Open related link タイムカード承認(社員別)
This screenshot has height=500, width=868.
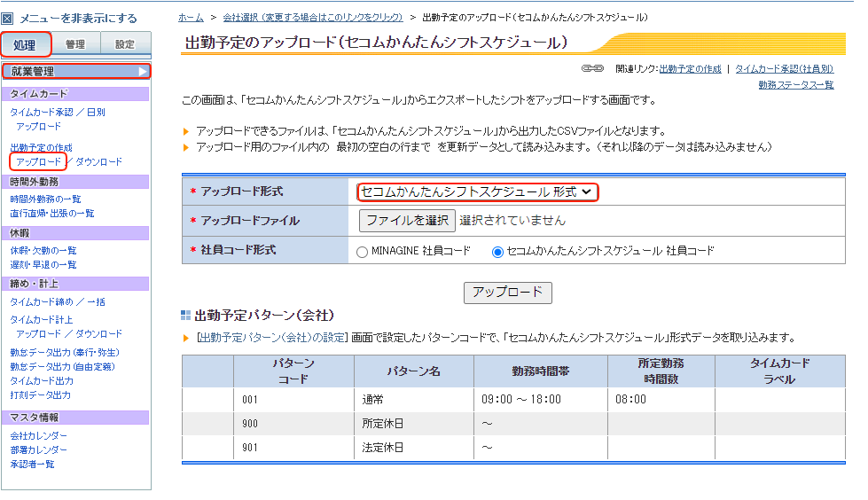(x=784, y=68)
